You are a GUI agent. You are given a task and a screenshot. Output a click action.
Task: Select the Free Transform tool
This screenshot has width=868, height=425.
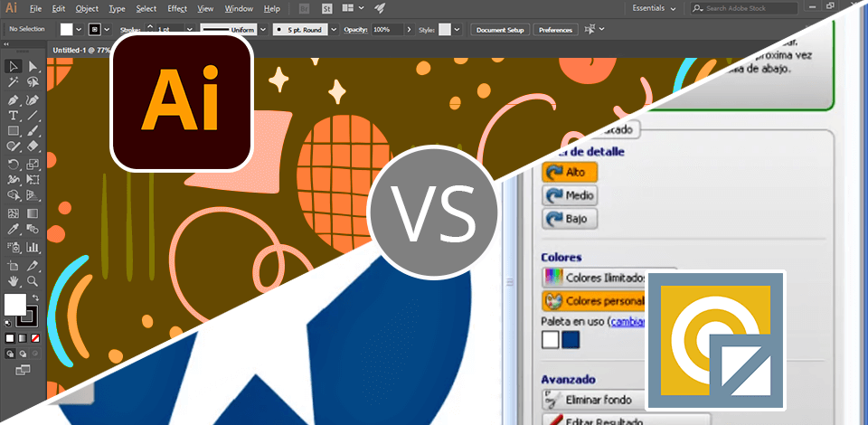[33, 180]
